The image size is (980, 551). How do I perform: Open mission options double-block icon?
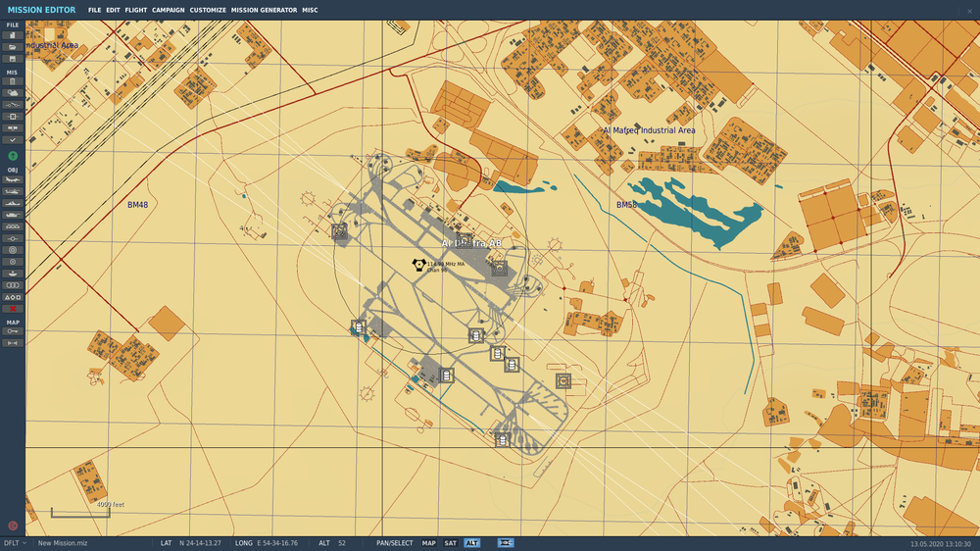13,128
